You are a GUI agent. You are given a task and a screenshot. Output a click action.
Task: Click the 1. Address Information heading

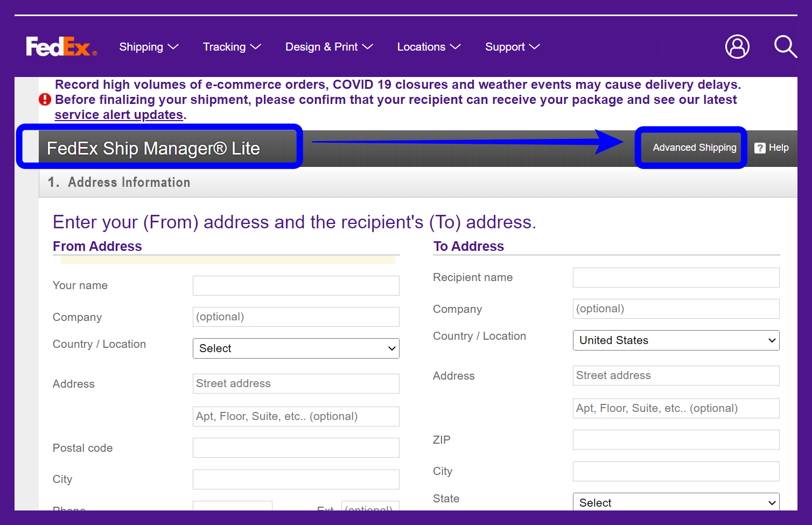119,182
